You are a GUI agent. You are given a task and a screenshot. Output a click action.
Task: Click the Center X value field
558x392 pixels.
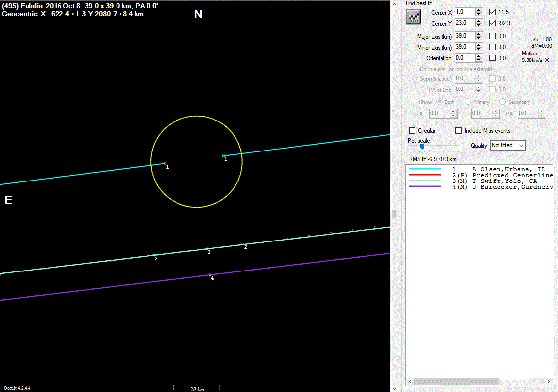[465, 12]
